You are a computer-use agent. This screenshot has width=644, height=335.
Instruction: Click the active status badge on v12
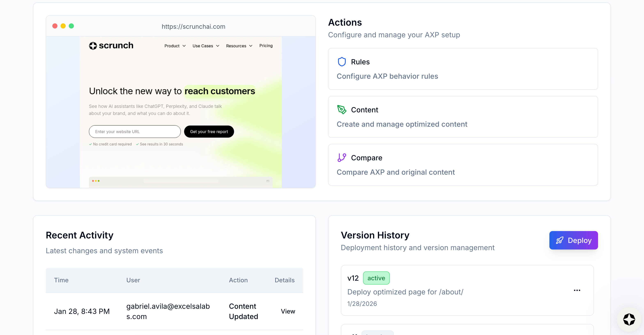[x=376, y=278]
